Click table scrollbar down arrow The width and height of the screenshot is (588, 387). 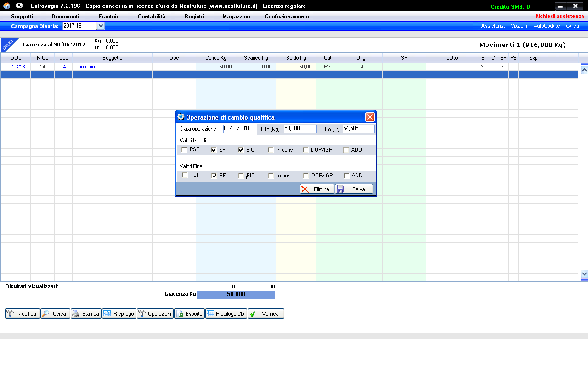tap(584, 273)
